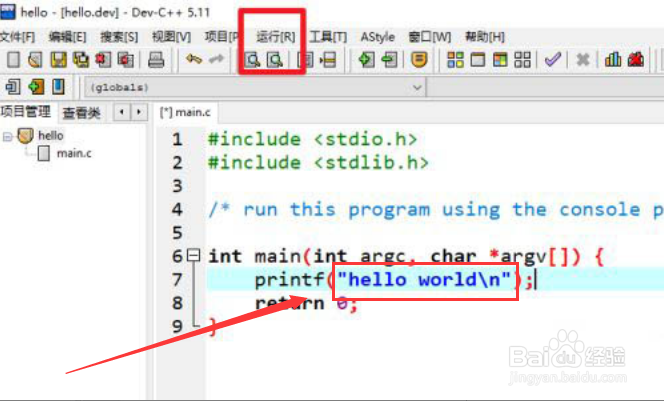Click the empty combo box right of (globals)

(x=546, y=88)
